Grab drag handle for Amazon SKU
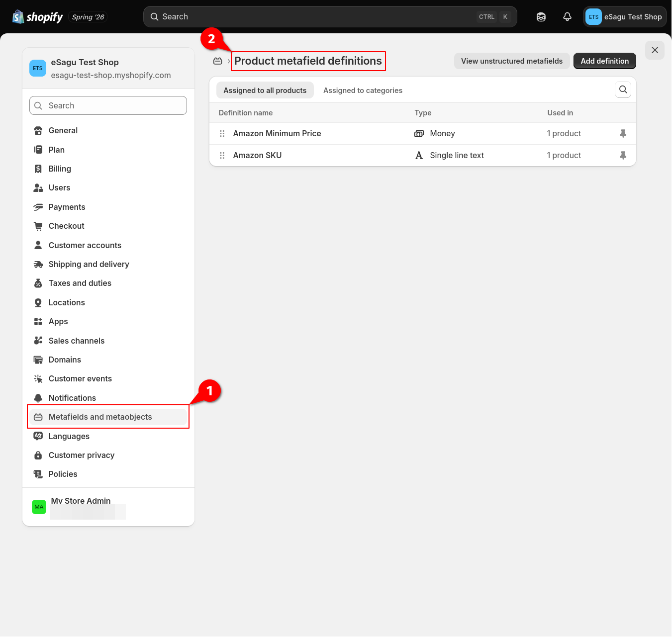Image resolution: width=672 pixels, height=637 pixels. pos(222,156)
